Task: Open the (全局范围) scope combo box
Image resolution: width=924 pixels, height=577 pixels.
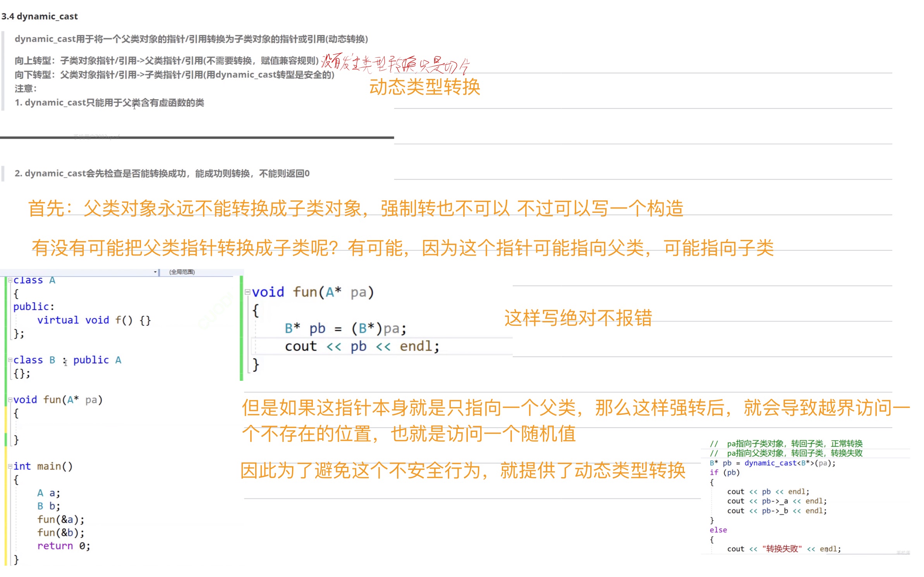Action: (182, 272)
